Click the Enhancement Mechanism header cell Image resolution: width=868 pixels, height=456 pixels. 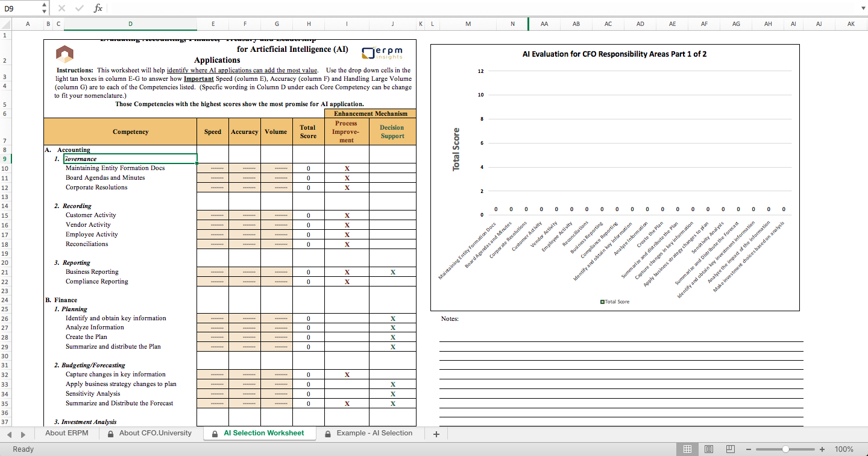(x=370, y=113)
